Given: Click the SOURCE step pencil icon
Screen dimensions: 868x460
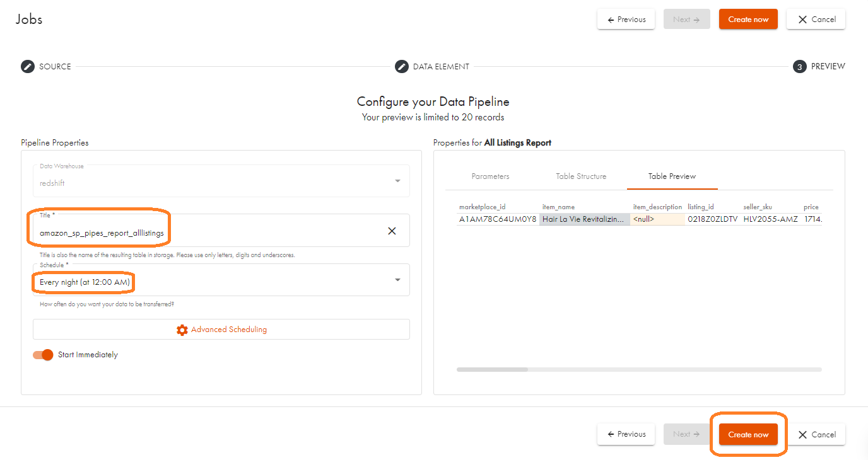Looking at the screenshot, I should tap(28, 66).
